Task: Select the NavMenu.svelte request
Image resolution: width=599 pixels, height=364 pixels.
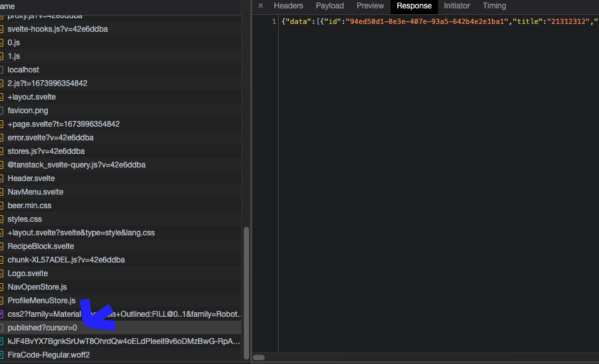Action: (121, 192)
